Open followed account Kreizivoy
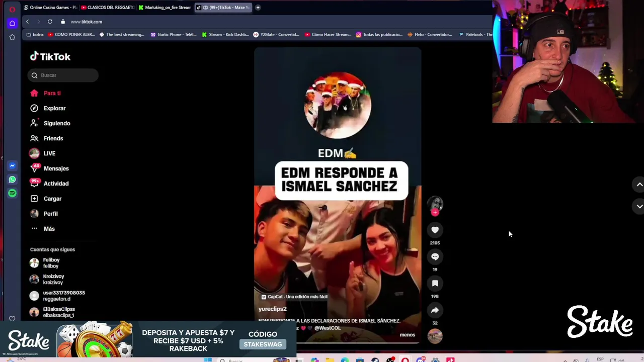This screenshot has width=644, height=362. pyautogui.click(x=53, y=279)
